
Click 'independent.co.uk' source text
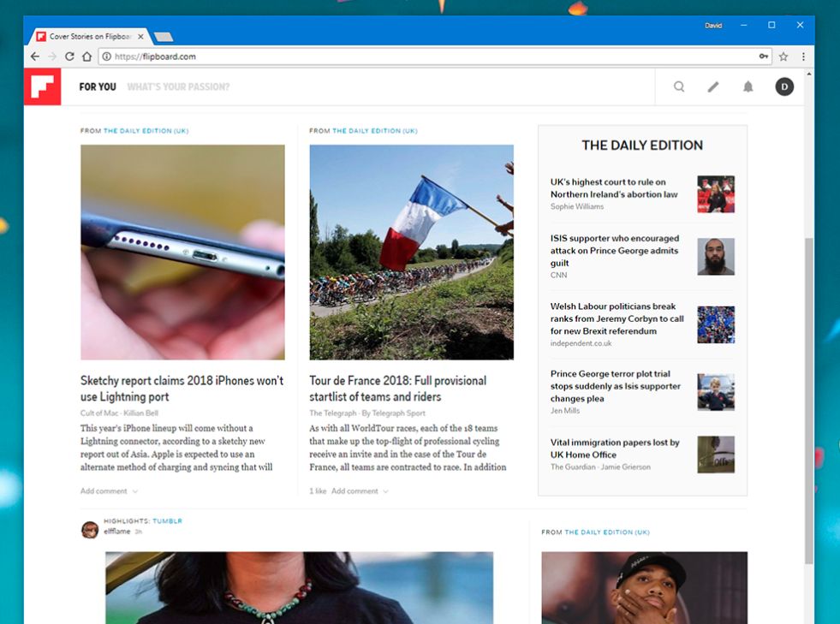581,342
